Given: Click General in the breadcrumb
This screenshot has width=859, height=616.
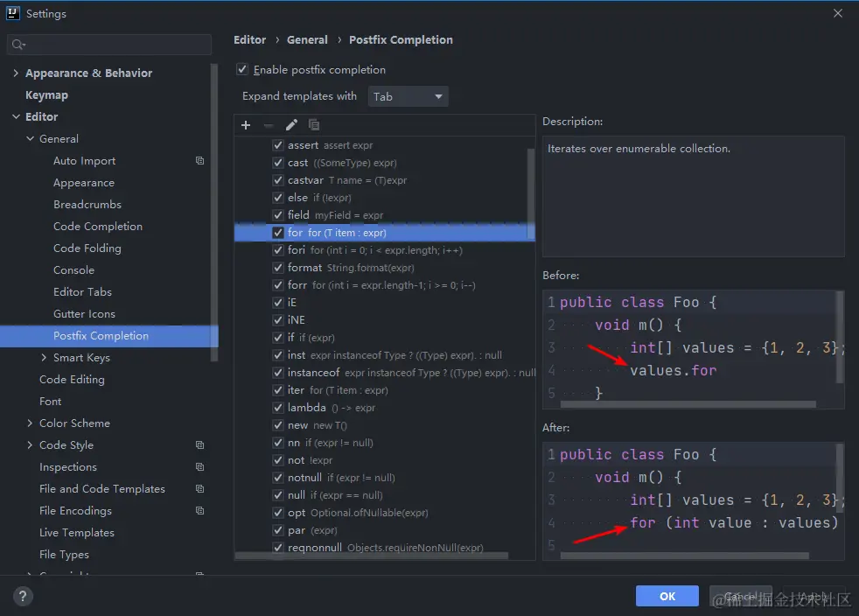Looking at the screenshot, I should click(307, 40).
